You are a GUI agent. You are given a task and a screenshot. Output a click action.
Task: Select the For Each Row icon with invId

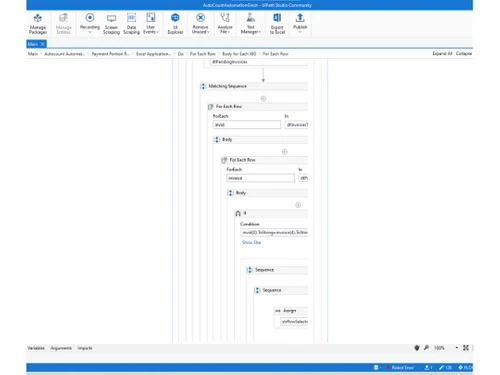coord(210,107)
